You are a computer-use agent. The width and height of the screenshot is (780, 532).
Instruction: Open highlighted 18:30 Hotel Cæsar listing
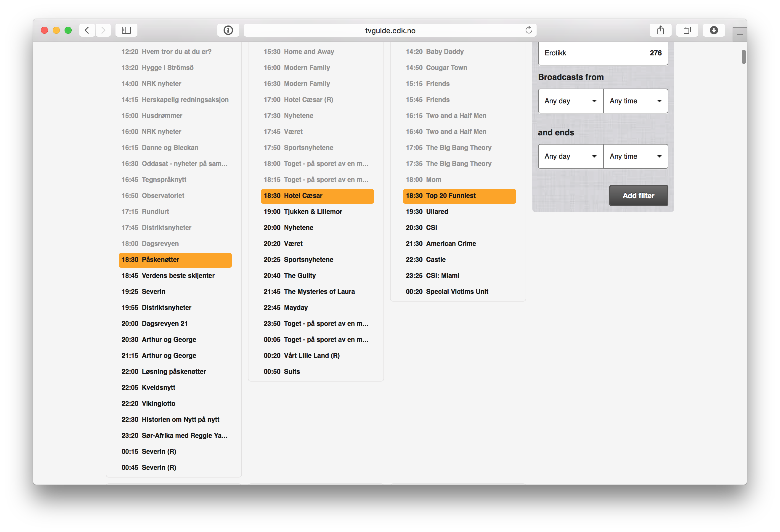tap(317, 196)
